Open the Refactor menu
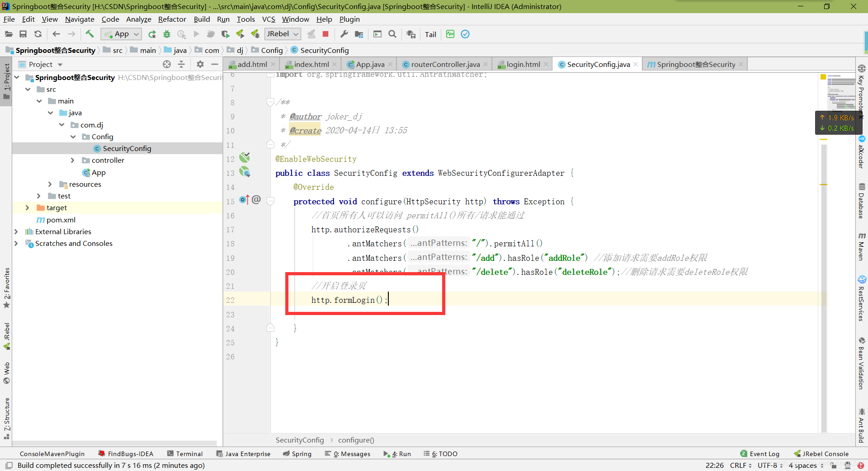Image resolution: width=868 pixels, height=471 pixels. click(x=172, y=19)
